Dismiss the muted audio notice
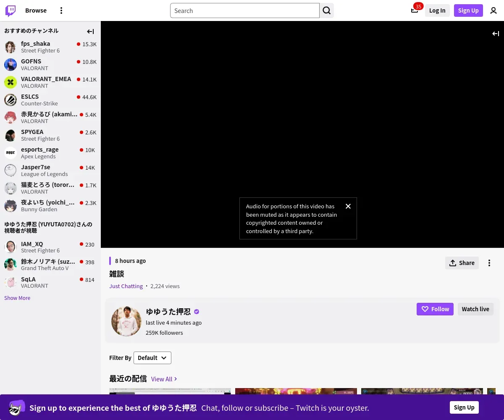Viewport: 504px width, 420px height. click(348, 206)
